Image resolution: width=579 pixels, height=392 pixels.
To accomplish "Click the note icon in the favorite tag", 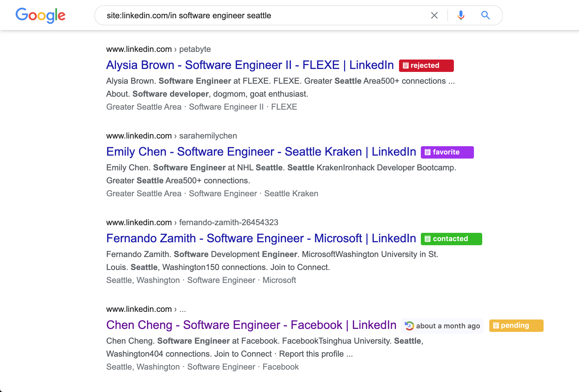I will pyautogui.click(x=428, y=152).
